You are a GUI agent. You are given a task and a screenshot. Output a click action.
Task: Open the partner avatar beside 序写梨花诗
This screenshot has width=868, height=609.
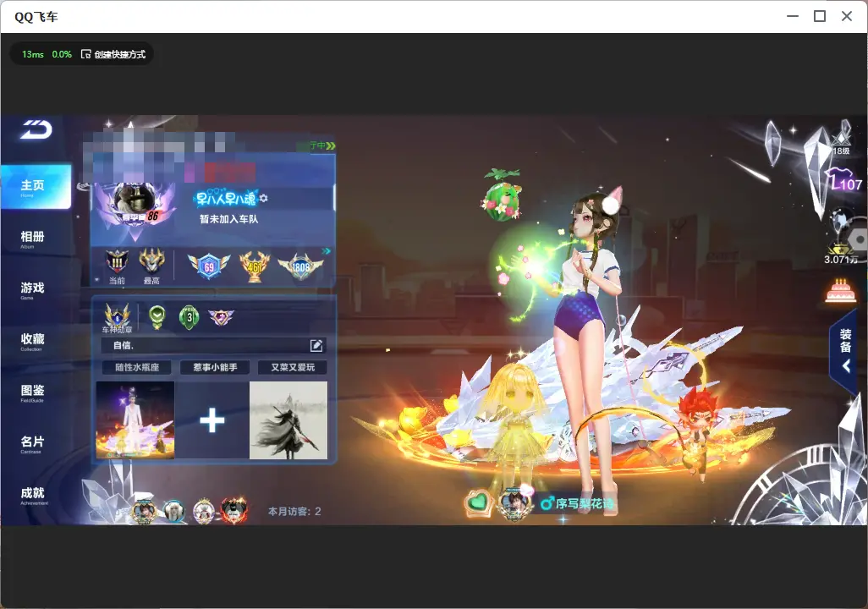click(x=515, y=503)
